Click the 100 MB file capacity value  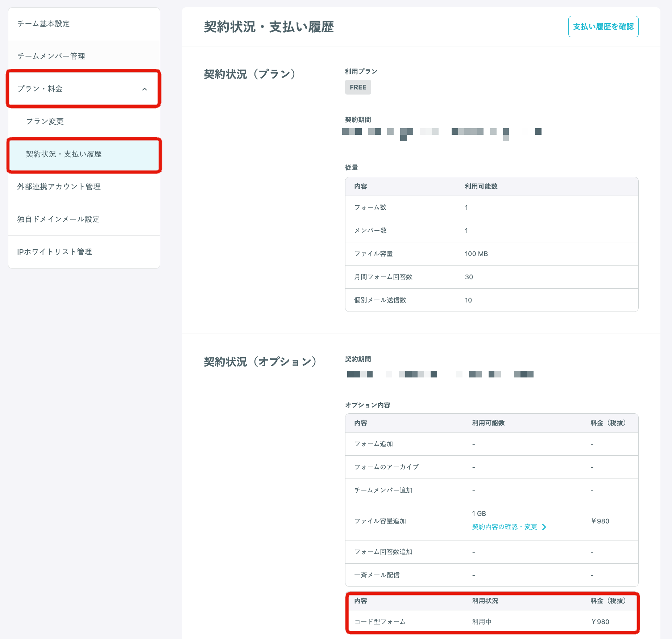(x=476, y=254)
